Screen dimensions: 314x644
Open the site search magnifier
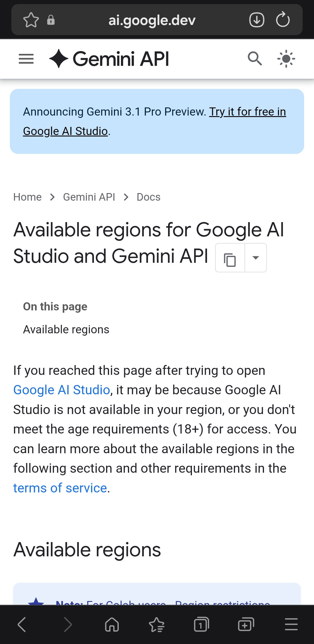click(255, 59)
